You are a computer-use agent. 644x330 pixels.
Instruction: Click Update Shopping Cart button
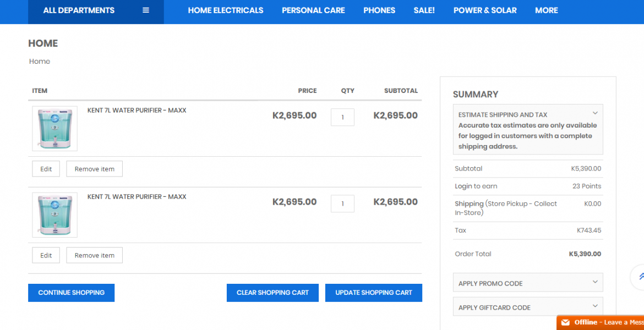(373, 293)
